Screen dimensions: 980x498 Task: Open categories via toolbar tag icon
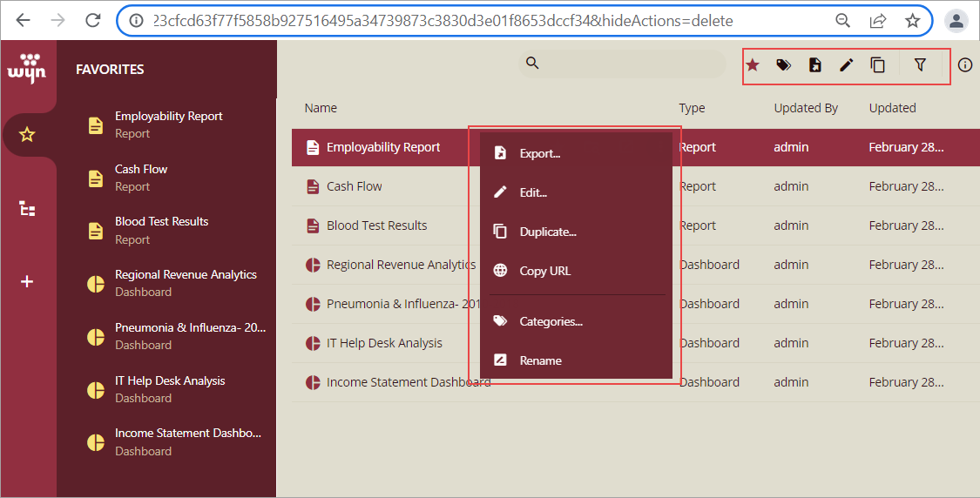(783, 64)
